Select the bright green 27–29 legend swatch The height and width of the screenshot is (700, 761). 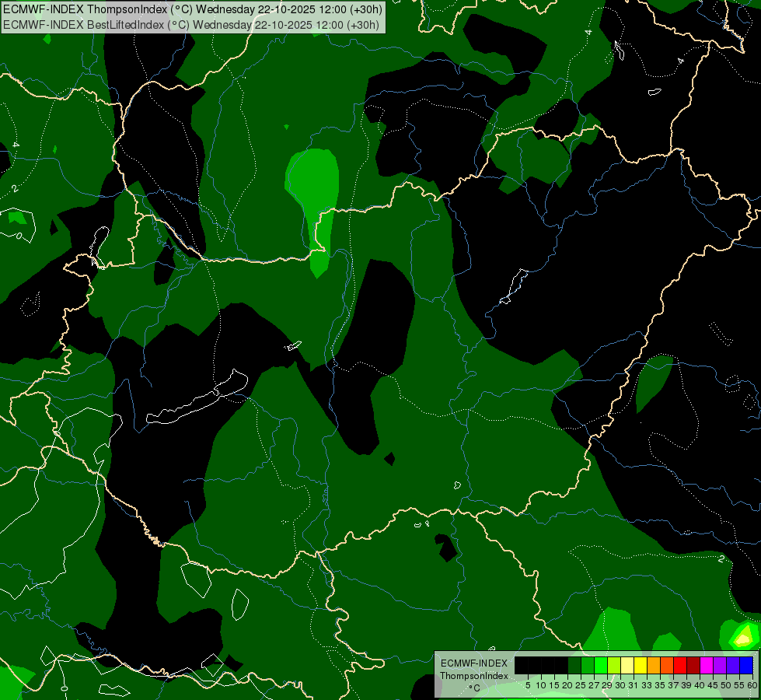click(601, 665)
